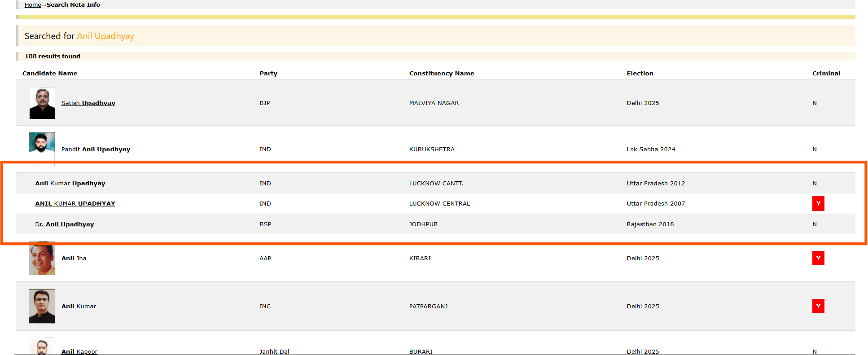Open Pandit Anil Upadhyay profile link
Image resolution: width=868 pixels, height=355 pixels.
(x=96, y=149)
